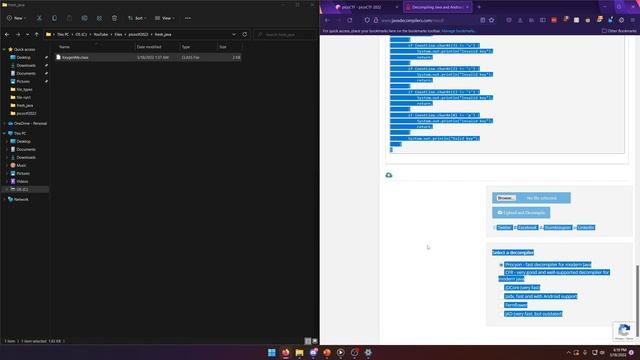Image resolution: width=640 pixels, height=360 pixels.
Task: Open the Sort dropdown in File Explorer
Action: click(137, 18)
